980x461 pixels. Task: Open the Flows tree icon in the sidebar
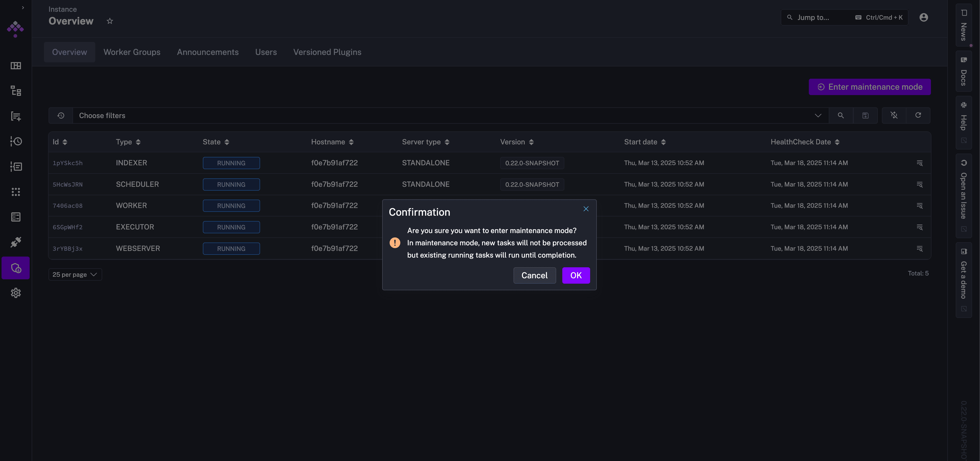click(16, 91)
